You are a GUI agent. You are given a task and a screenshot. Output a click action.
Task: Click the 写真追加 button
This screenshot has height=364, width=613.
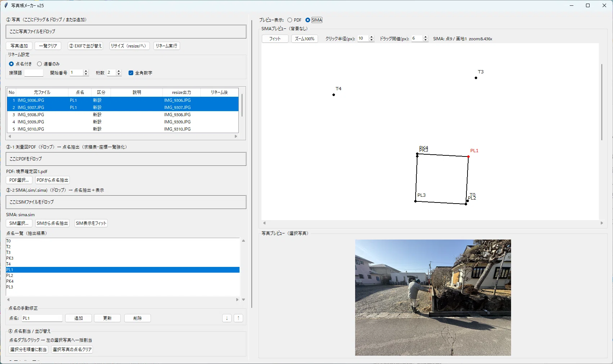[19, 46]
